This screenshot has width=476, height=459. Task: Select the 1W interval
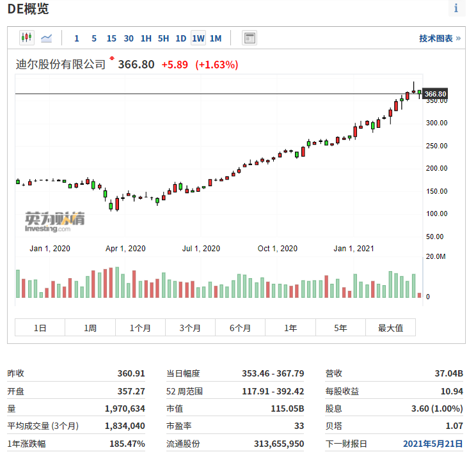198,38
